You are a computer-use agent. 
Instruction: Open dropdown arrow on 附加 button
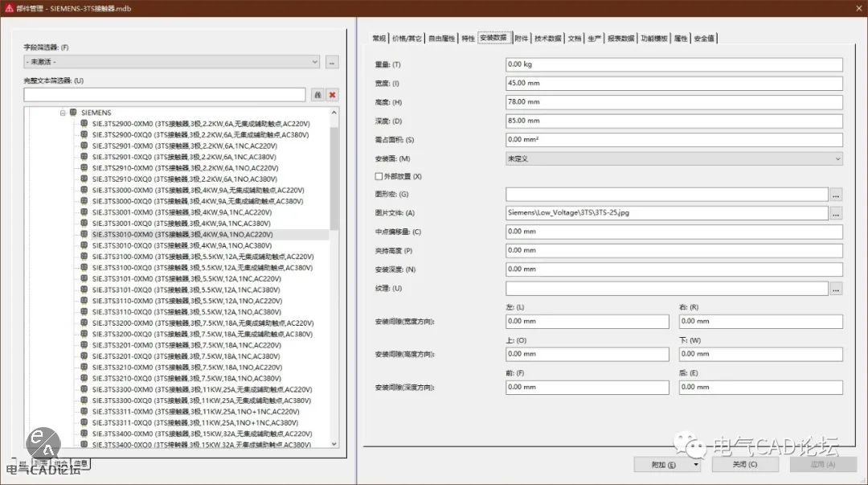[694, 464]
